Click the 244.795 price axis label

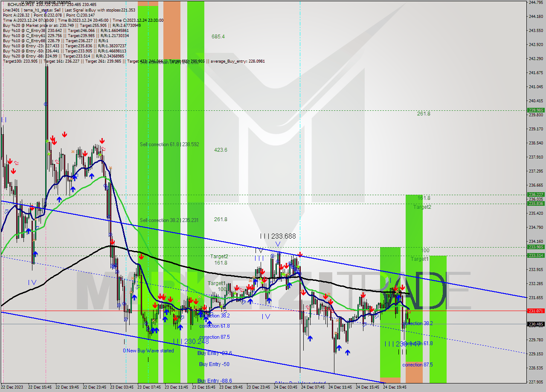click(536, 2)
